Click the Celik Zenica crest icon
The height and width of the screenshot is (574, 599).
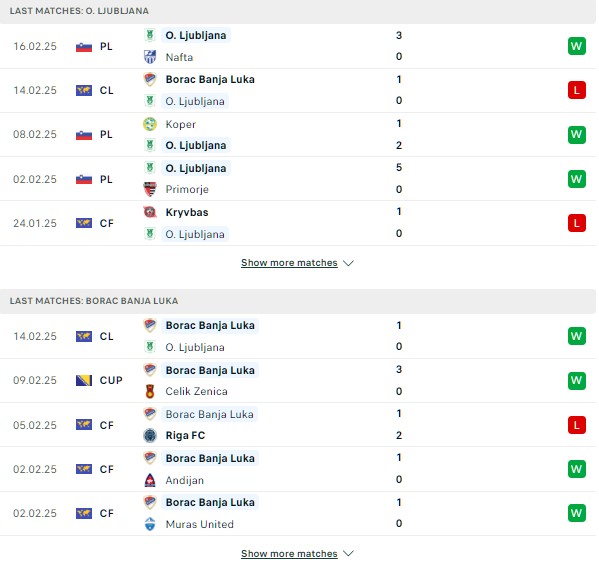[150, 391]
